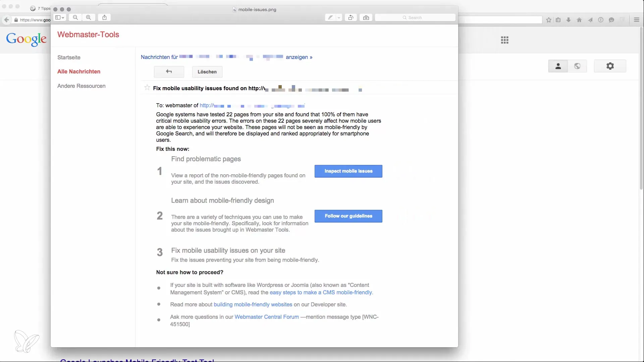The image size is (644, 362).
Task: Zoom in the image in Preview
Action: (x=89, y=17)
